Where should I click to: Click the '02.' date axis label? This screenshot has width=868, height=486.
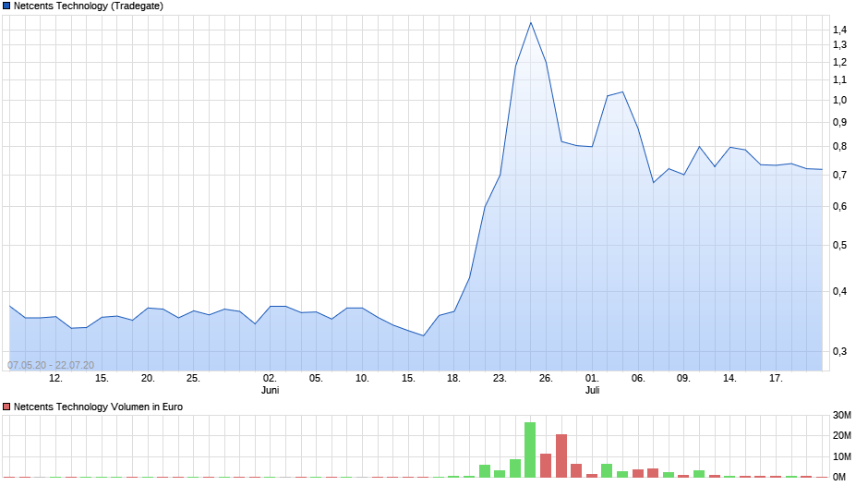click(270, 379)
